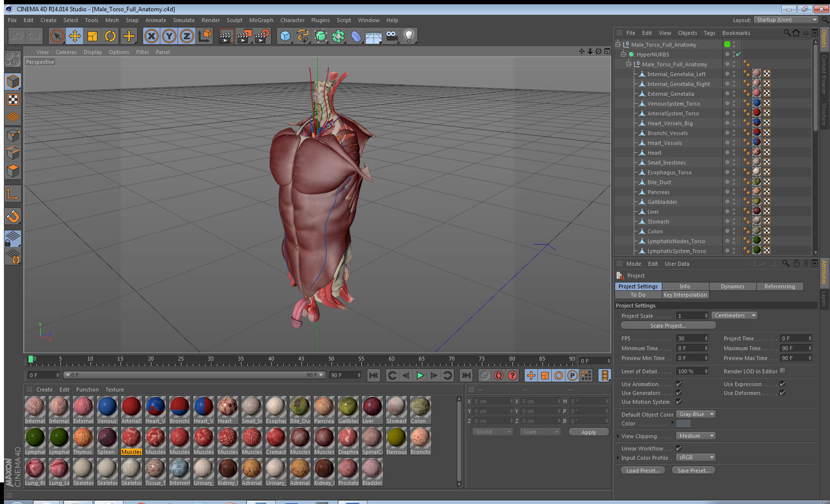The height and width of the screenshot is (504, 830).
Task: Select the Live Selection tool
Action: pyautogui.click(x=57, y=36)
